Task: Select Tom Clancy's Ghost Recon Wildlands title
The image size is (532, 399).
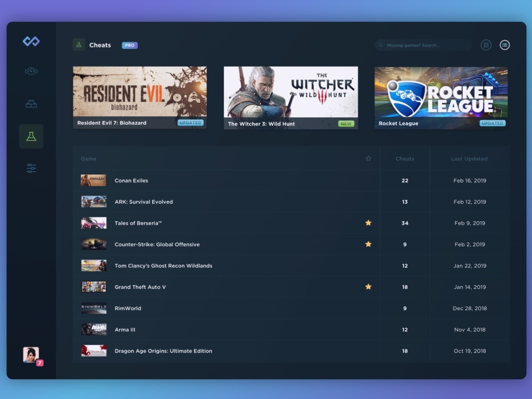Action: coord(163,265)
